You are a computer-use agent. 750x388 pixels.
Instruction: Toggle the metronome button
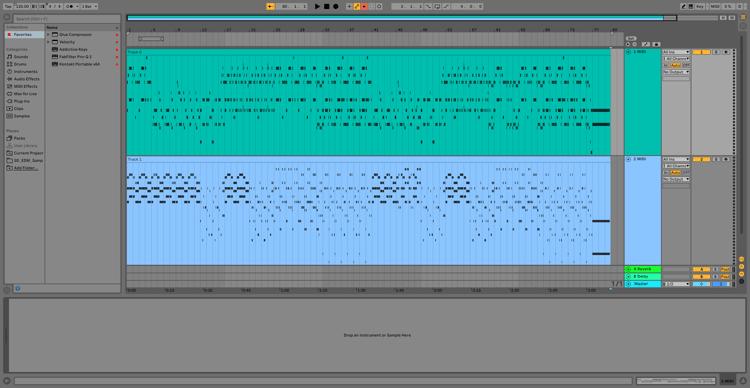coord(69,7)
